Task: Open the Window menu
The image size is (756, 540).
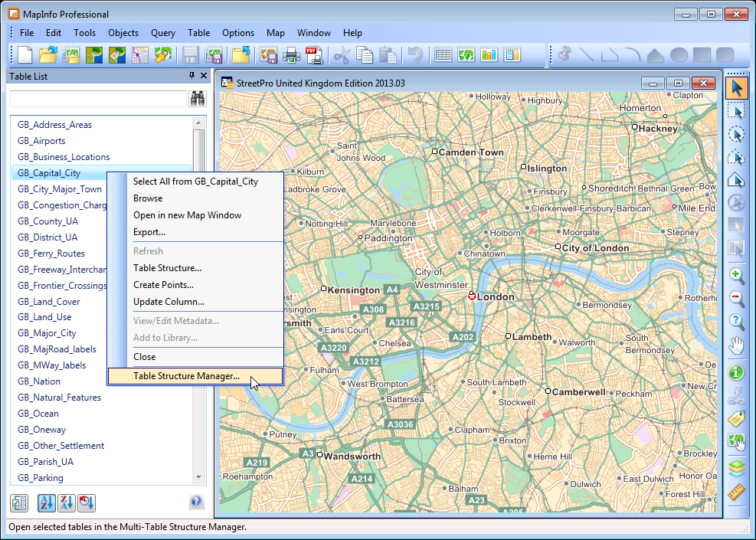Action: tap(314, 33)
